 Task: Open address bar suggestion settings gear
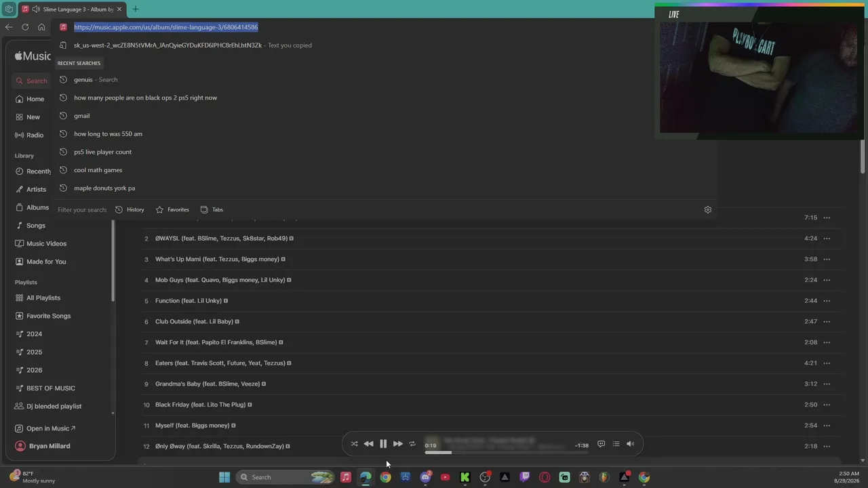pyautogui.click(x=708, y=209)
